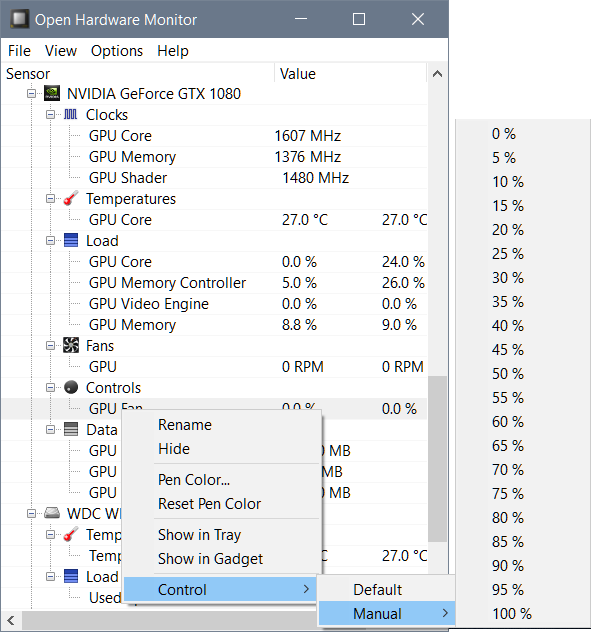Click the horizontal scrollbar left arrow
Image resolution: width=591 pixels, height=632 pixels.
(x=11, y=621)
